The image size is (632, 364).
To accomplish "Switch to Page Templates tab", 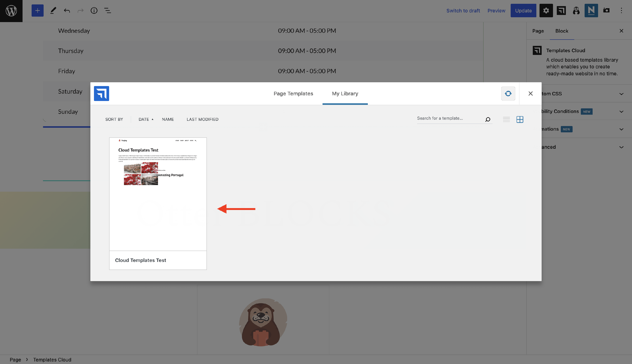I will pyautogui.click(x=293, y=93).
